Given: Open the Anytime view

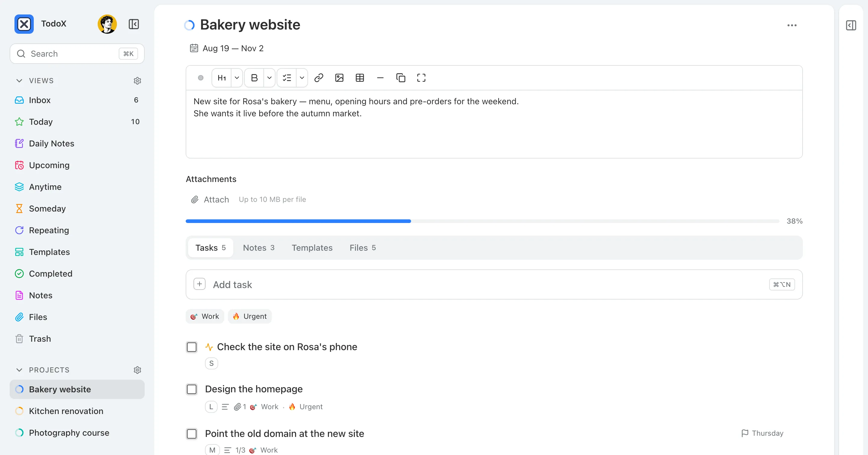Looking at the screenshot, I should click(77, 187).
